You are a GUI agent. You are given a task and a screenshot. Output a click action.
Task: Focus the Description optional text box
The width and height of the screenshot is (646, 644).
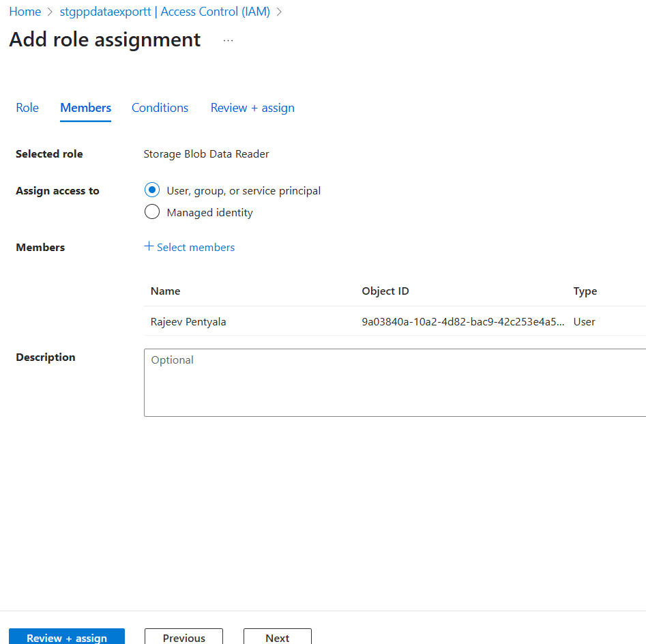pyautogui.click(x=394, y=382)
